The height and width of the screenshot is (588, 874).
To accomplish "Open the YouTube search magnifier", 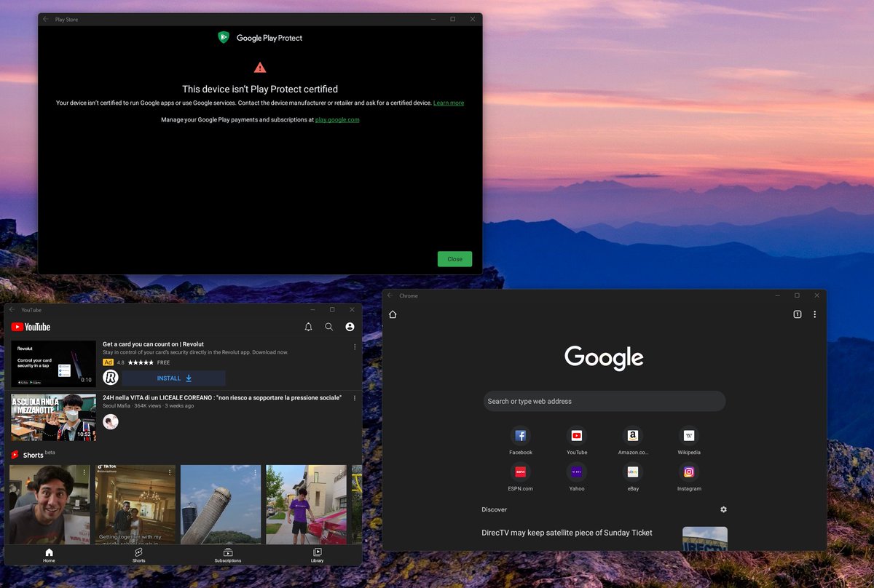I will (329, 327).
